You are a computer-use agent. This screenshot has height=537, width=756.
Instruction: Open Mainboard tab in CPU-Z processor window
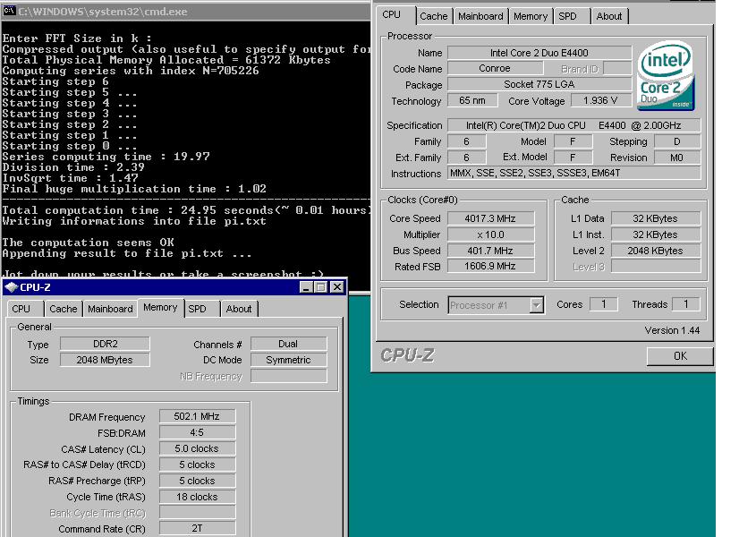tap(480, 16)
